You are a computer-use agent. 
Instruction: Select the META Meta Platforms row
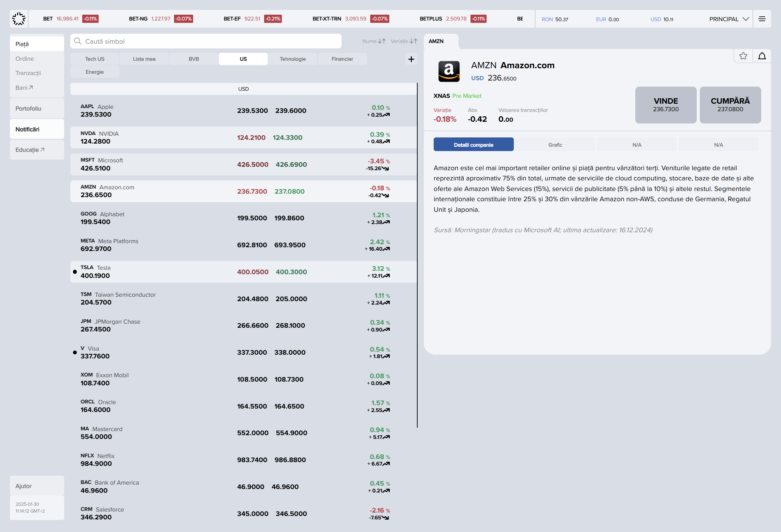point(243,245)
